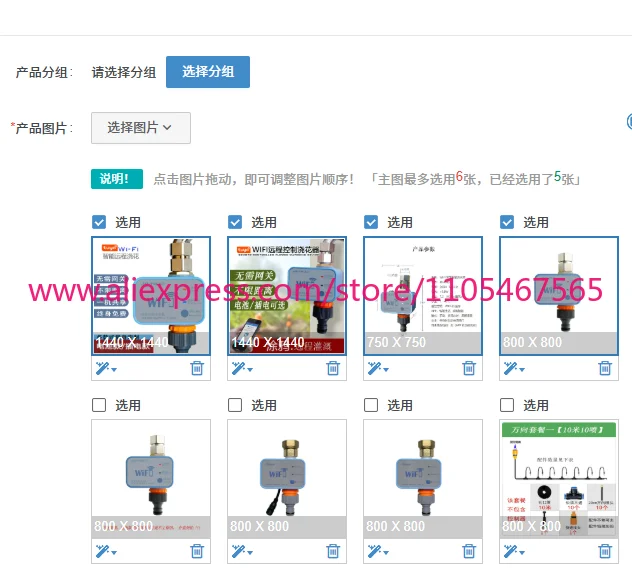Uncheck 选用 for the WIFI远程控制浇花器 image

click(235, 222)
